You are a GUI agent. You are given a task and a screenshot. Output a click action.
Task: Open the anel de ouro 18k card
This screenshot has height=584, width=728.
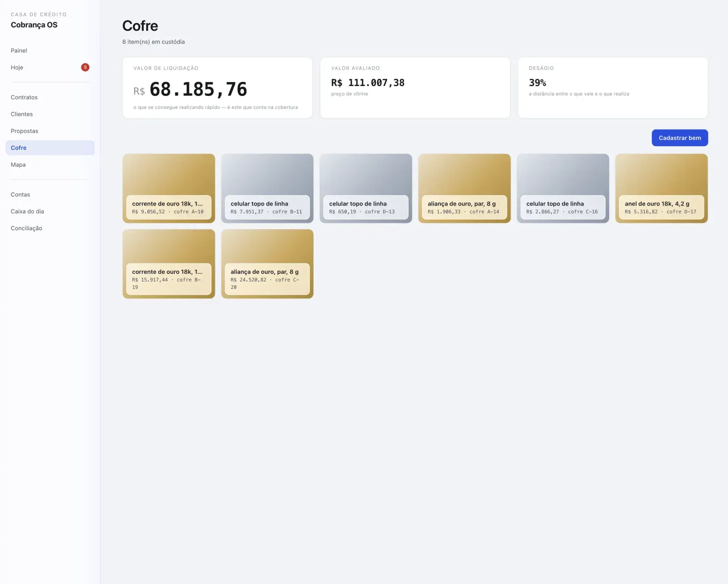(x=662, y=188)
